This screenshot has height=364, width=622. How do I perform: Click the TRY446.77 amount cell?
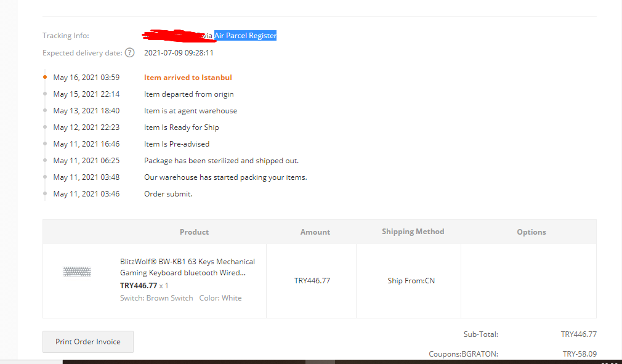(x=312, y=281)
